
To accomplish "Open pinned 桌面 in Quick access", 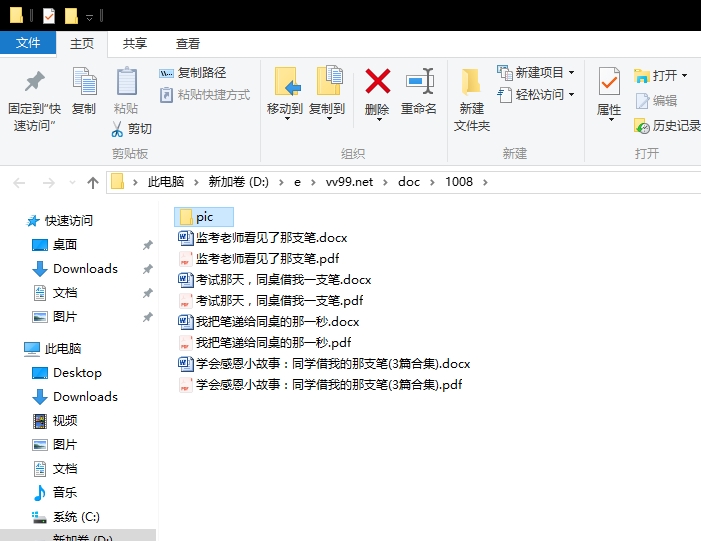I will click(x=55, y=245).
